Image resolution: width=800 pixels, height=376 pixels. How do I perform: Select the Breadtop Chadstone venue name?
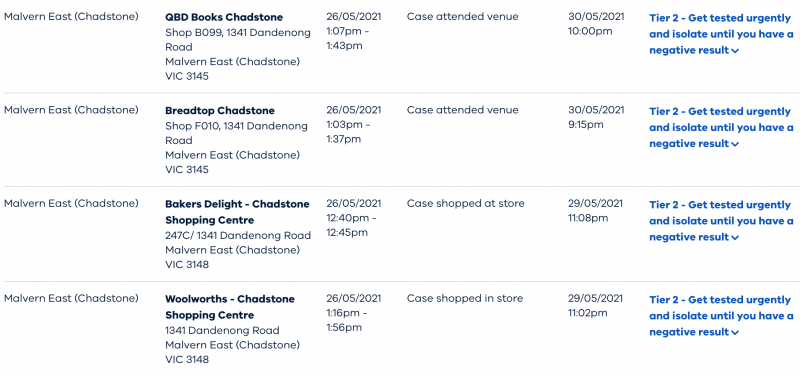tap(220, 111)
